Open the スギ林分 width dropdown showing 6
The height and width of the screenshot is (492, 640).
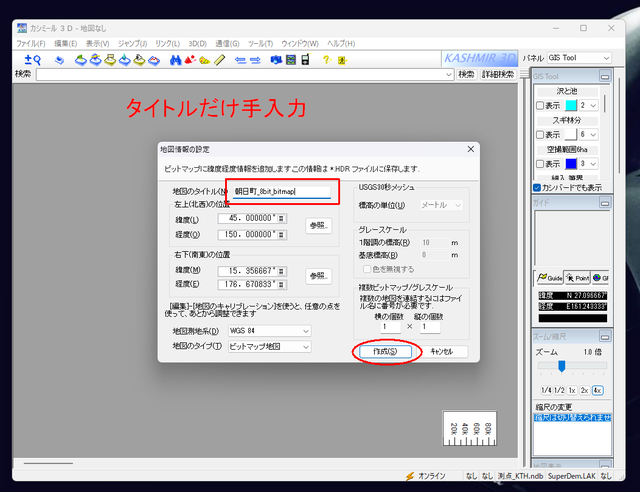(589, 134)
